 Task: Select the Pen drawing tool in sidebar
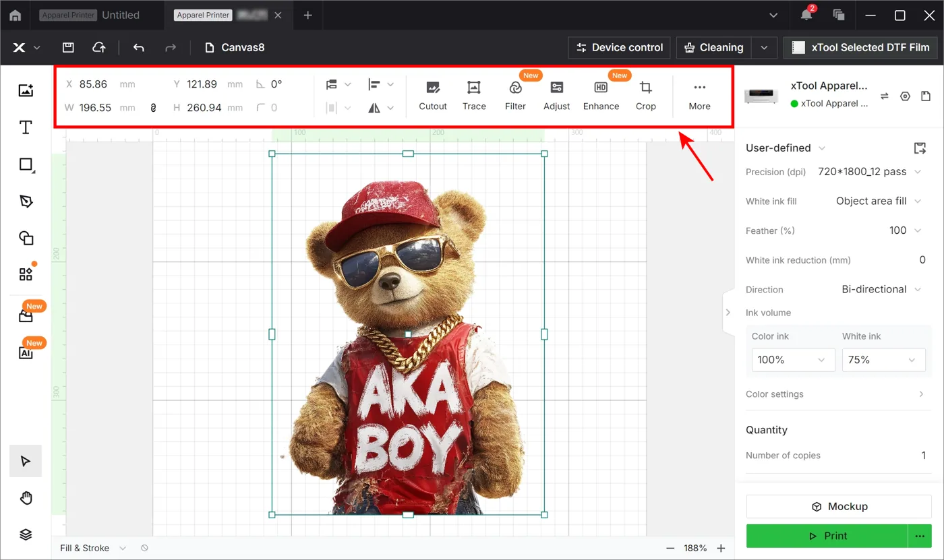tap(26, 201)
